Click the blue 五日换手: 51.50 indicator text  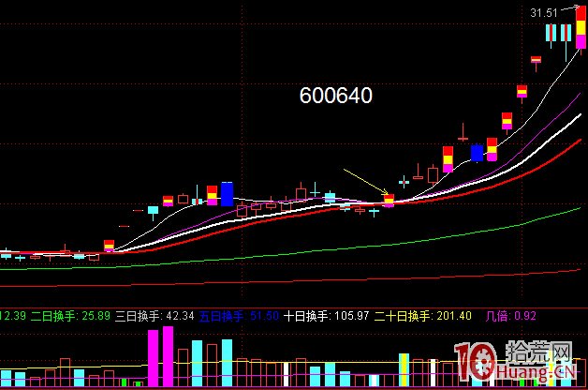pyautogui.click(x=239, y=316)
